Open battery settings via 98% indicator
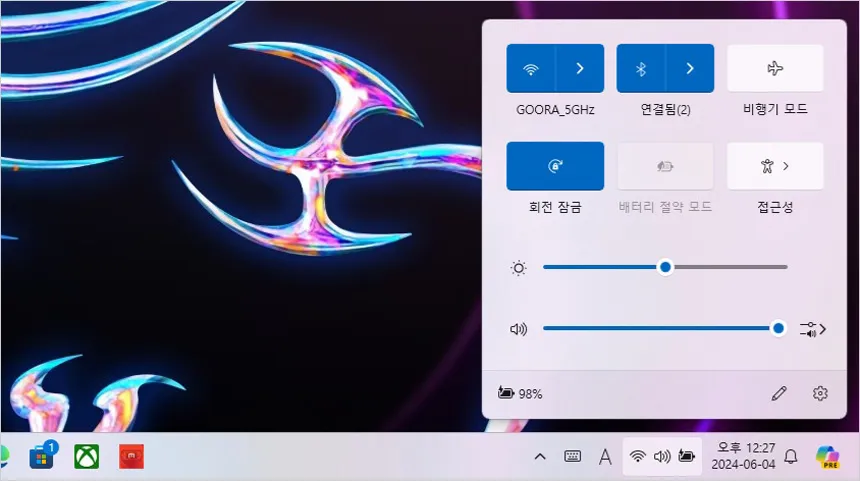860x481 pixels. 519,393
